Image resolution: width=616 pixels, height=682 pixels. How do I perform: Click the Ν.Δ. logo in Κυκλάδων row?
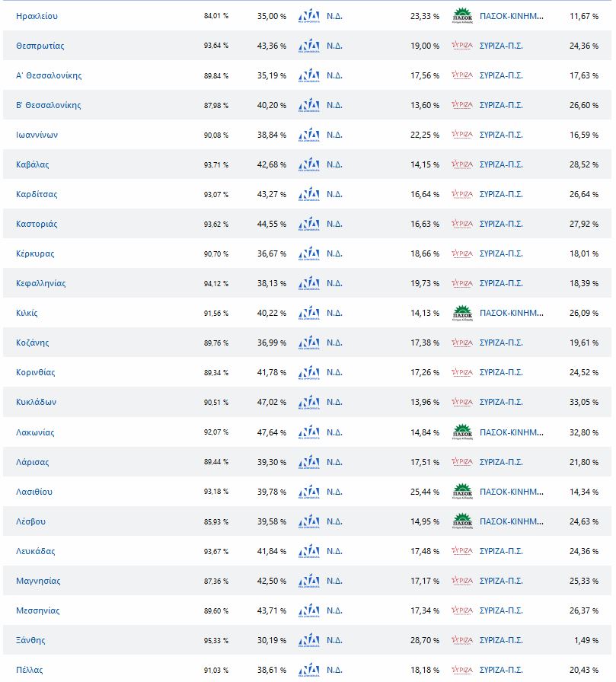309,402
